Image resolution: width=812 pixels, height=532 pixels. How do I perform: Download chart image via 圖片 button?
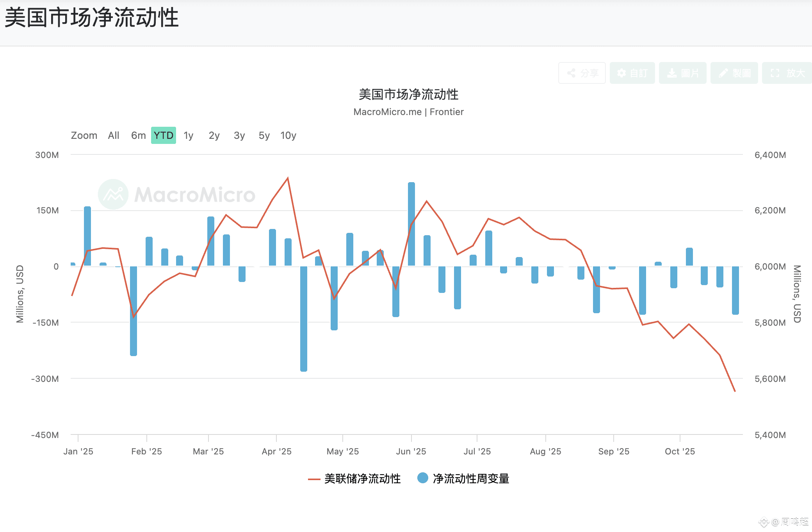[x=682, y=73]
